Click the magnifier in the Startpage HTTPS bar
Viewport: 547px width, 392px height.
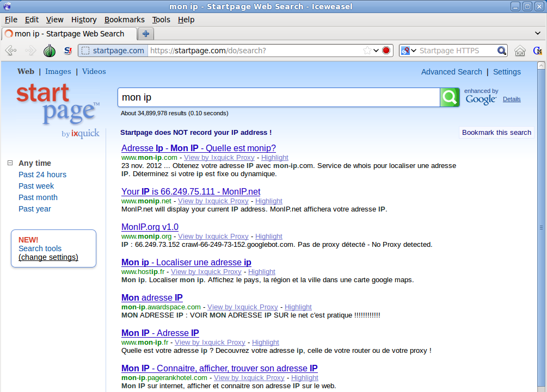502,51
